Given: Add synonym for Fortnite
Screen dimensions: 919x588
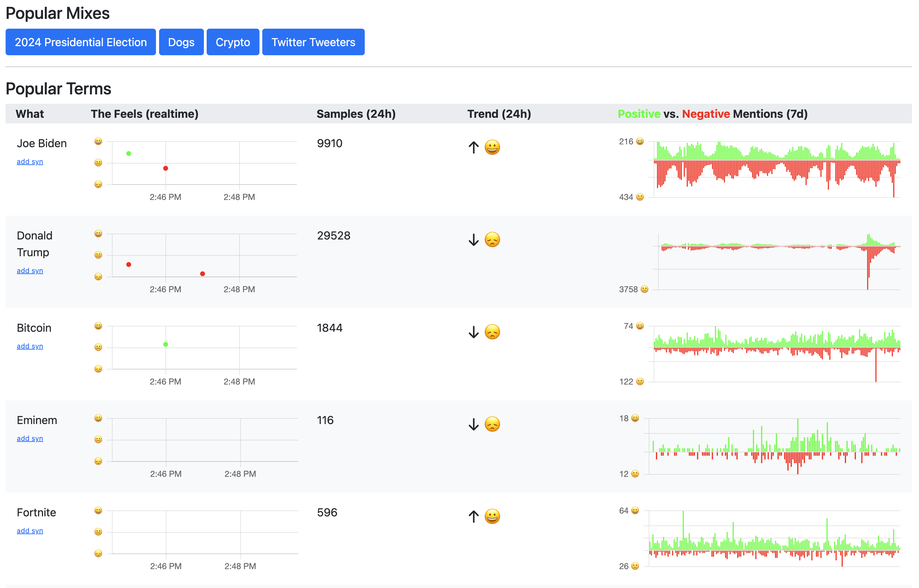Looking at the screenshot, I should (30, 531).
